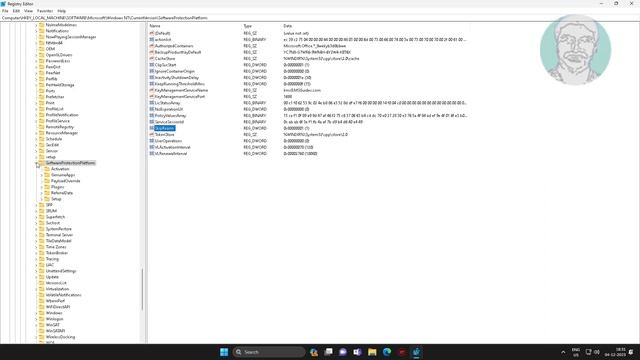Select the UAC key

pyautogui.click(x=49, y=265)
